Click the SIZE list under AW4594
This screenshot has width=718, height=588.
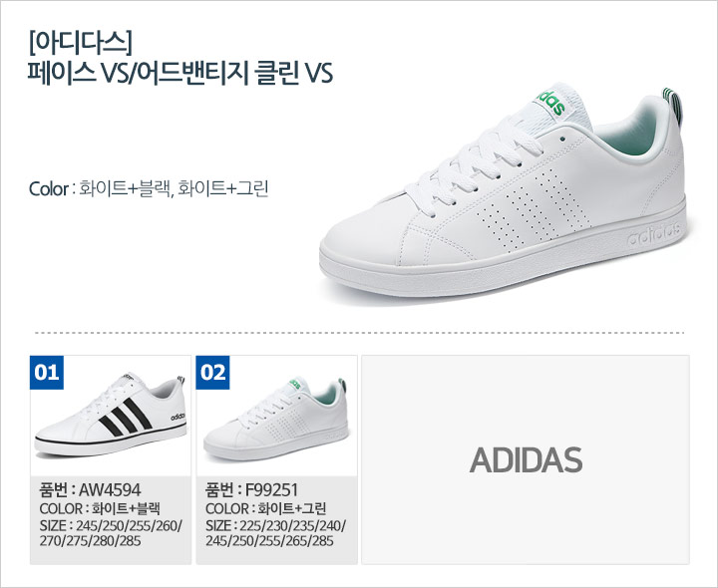[111, 533]
